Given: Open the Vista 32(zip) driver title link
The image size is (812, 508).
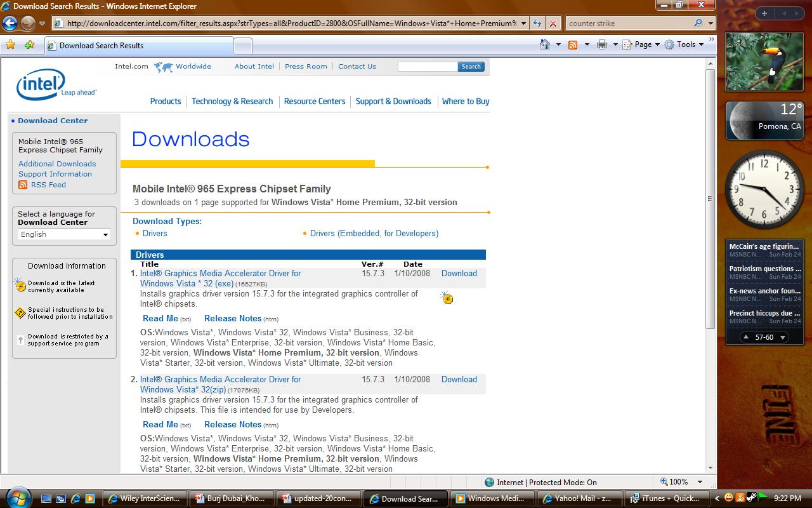Looking at the screenshot, I should (220, 384).
